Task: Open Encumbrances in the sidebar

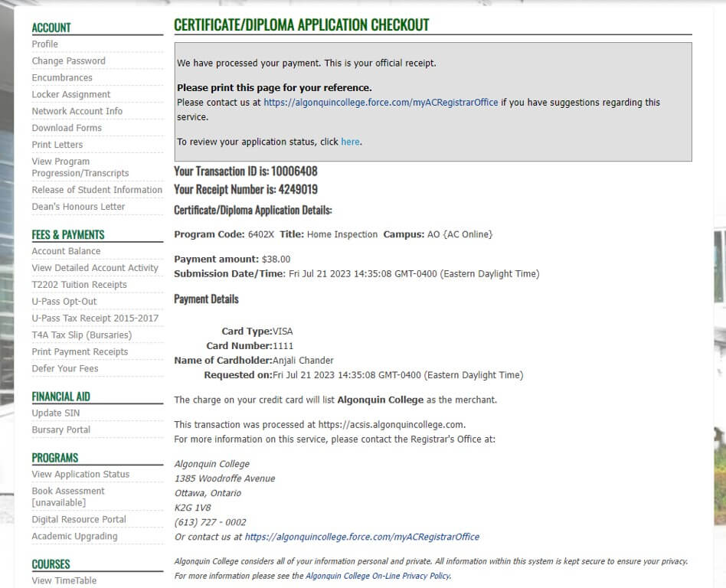Action: (x=61, y=78)
